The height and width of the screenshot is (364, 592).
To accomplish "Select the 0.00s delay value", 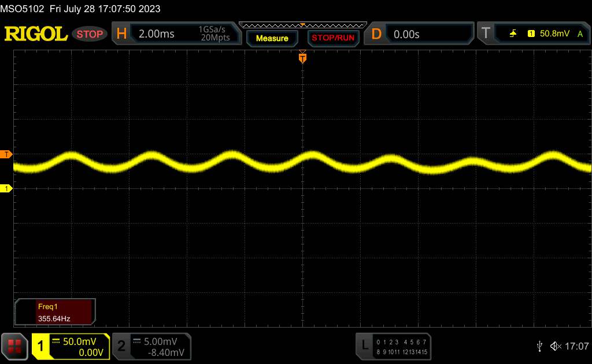I will [x=406, y=34].
